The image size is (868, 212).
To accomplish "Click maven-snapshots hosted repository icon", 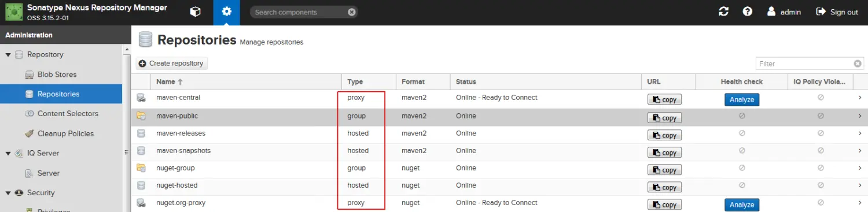I will pyautogui.click(x=141, y=151).
